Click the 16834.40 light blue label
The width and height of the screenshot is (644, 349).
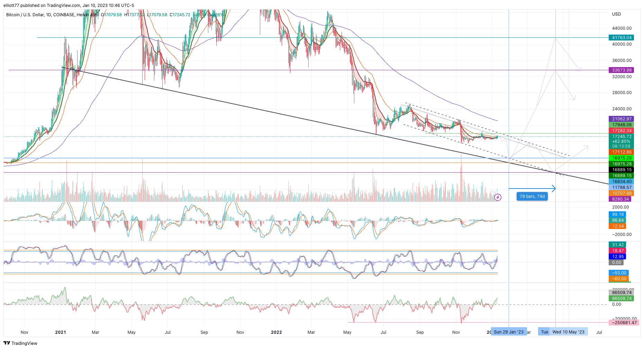click(622, 182)
